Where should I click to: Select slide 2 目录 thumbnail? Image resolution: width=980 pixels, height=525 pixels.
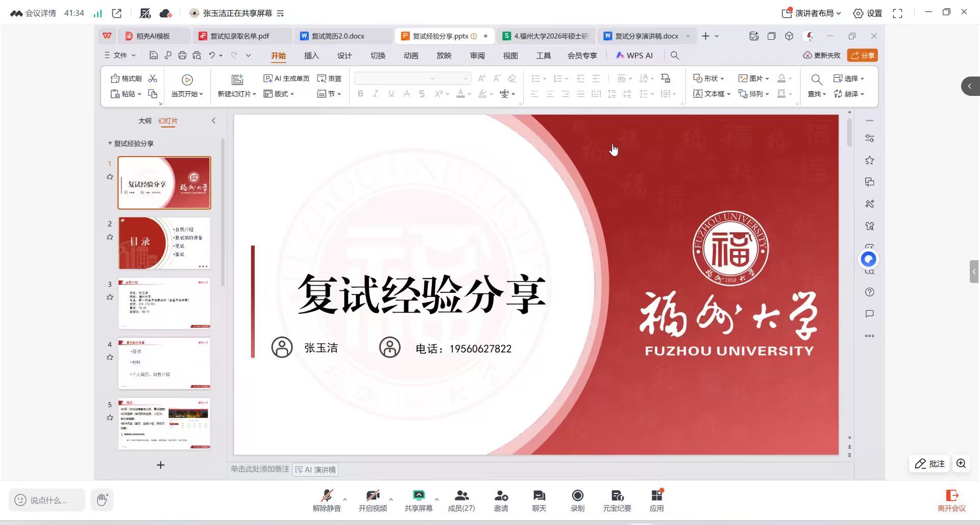pos(164,243)
